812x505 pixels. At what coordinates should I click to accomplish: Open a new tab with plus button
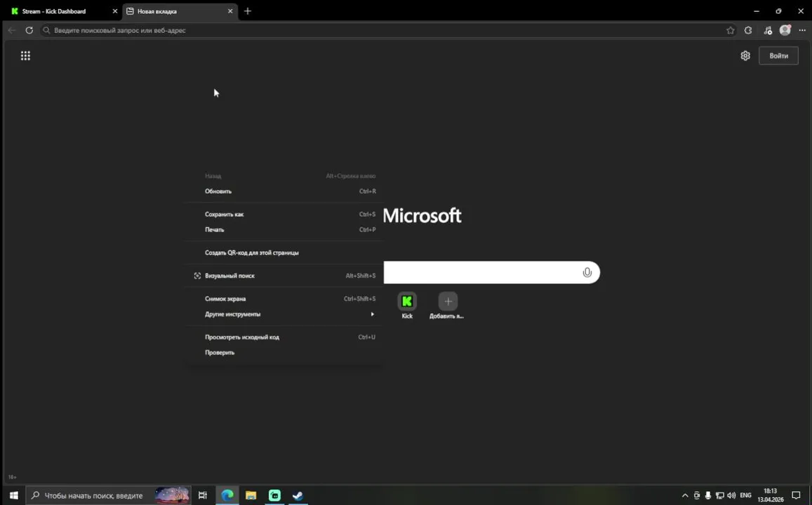248,11
